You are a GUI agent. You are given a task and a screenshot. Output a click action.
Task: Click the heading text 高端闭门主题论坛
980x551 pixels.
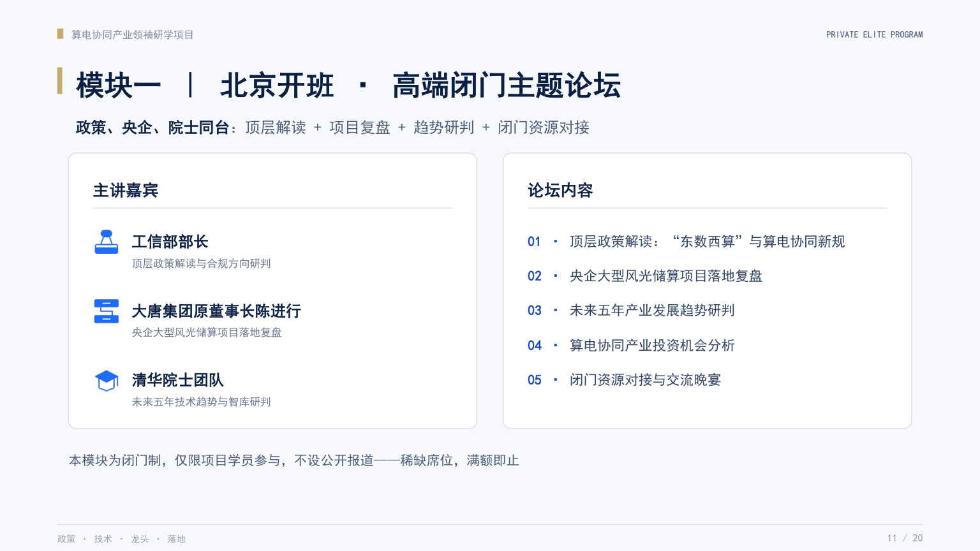tap(507, 85)
